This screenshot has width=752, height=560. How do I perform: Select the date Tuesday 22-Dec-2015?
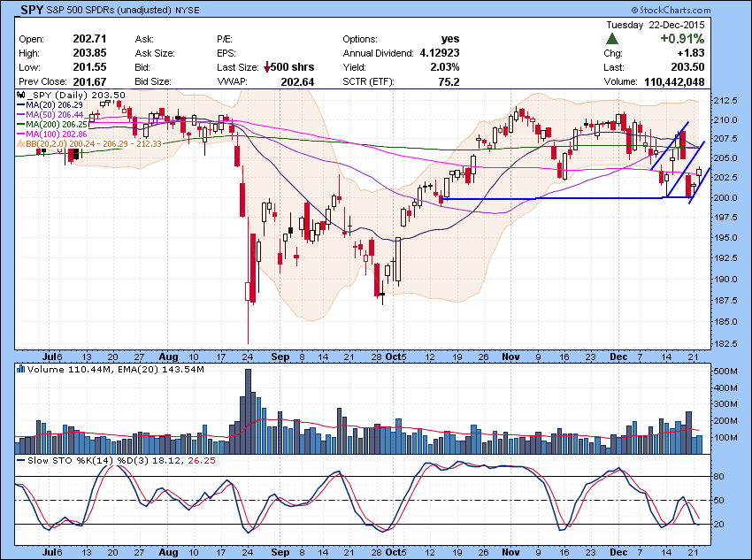click(655, 25)
